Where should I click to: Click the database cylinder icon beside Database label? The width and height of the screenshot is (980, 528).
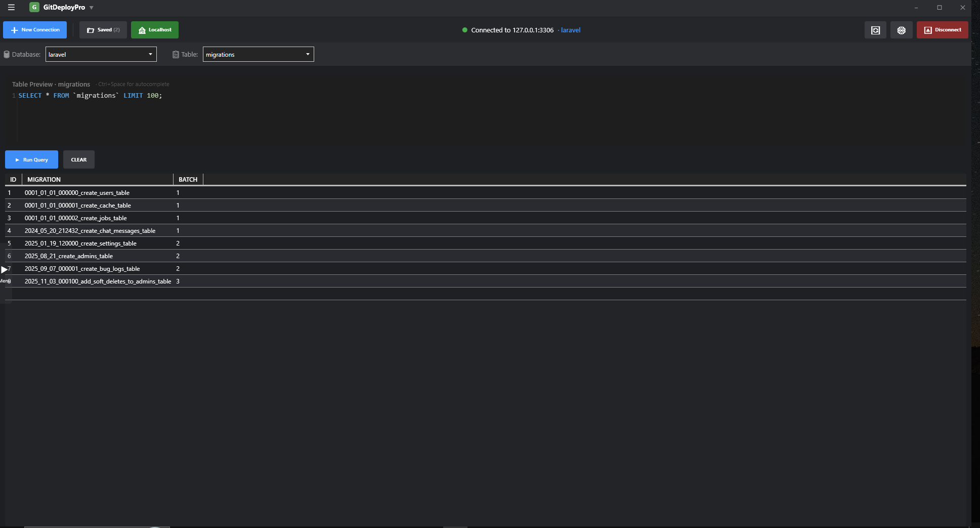click(x=7, y=54)
